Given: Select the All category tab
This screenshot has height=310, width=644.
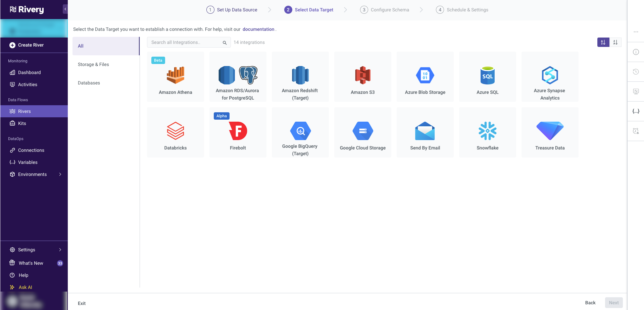Looking at the screenshot, I should pos(106,46).
